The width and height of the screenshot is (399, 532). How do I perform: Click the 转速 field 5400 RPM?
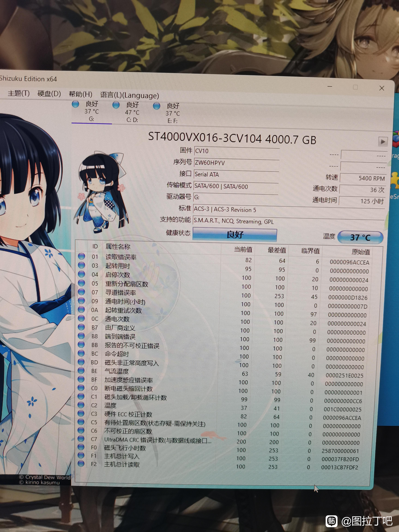click(x=363, y=178)
